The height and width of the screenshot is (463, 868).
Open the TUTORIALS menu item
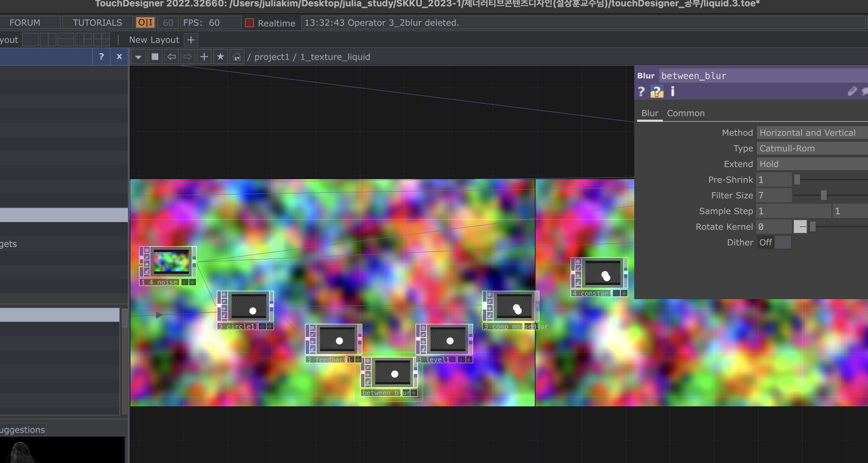click(97, 23)
